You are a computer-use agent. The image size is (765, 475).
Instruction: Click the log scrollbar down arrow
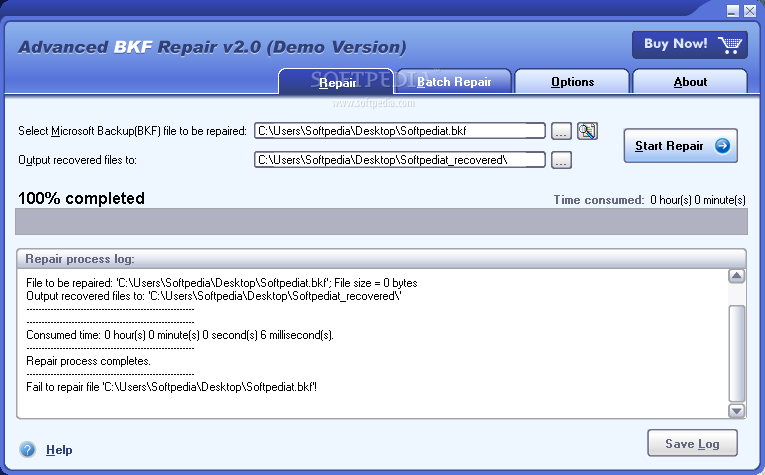736,411
